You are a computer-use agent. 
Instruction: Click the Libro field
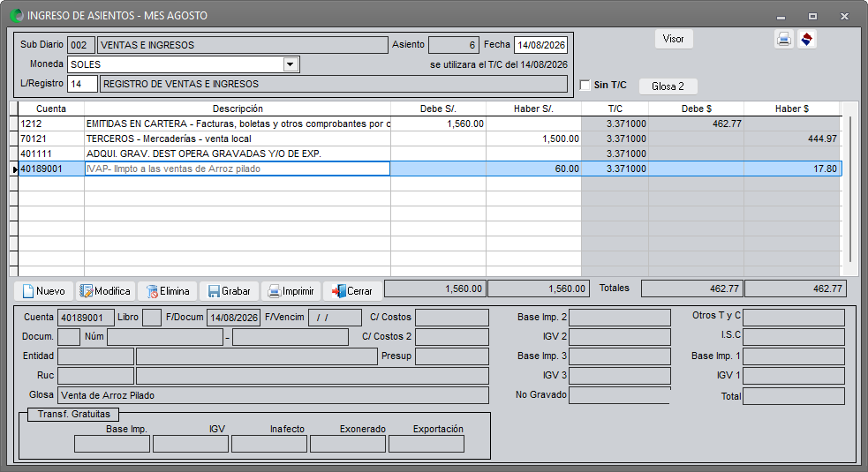(152, 318)
